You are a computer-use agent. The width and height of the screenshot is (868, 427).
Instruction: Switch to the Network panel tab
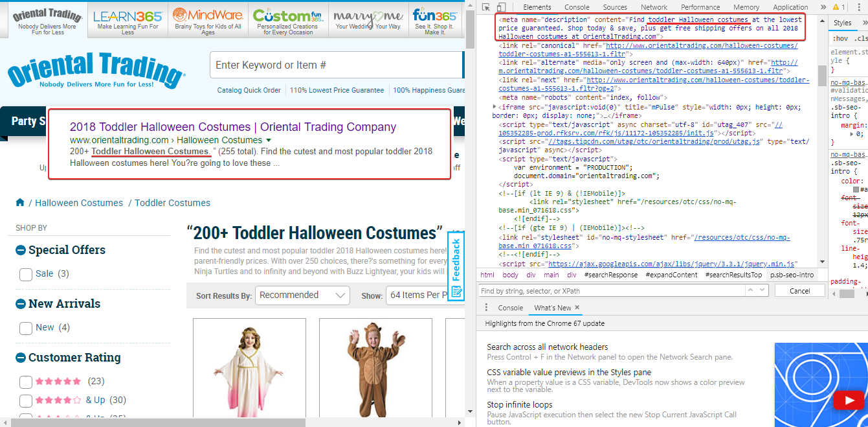(654, 7)
